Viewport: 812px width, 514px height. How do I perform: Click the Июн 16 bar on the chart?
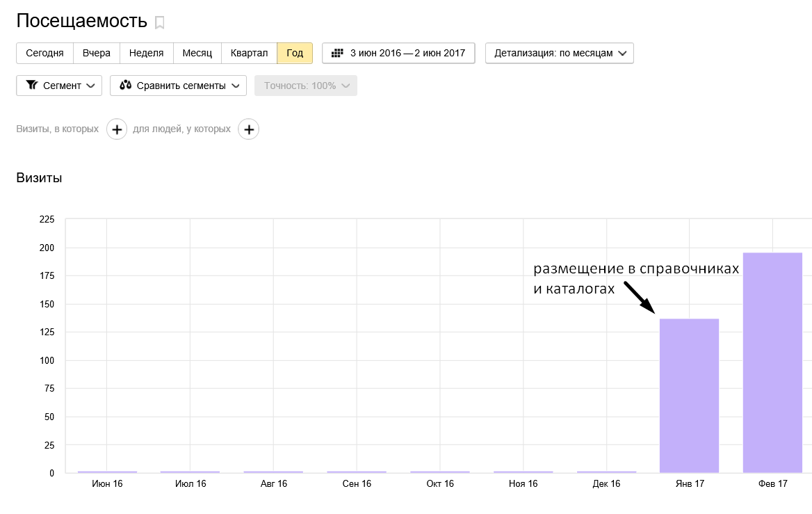click(x=107, y=472)
